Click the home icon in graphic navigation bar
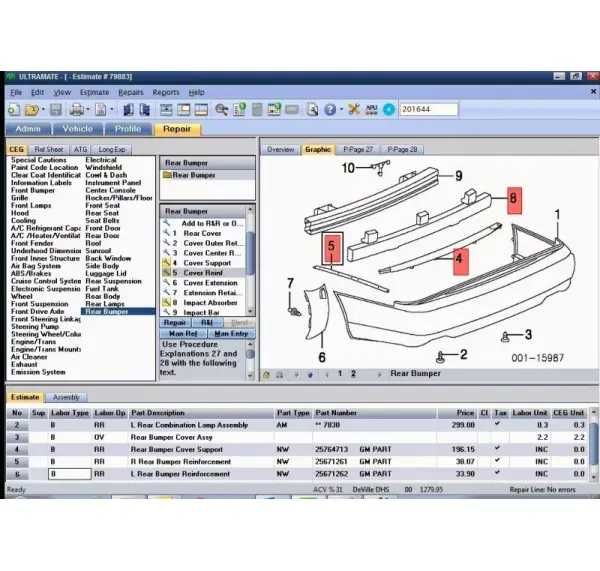Viewport: 600px width, 571px height. point(266,375)
